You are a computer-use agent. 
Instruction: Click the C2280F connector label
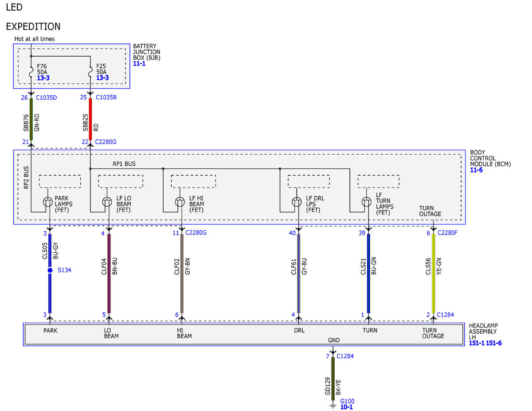pos(447,232)
